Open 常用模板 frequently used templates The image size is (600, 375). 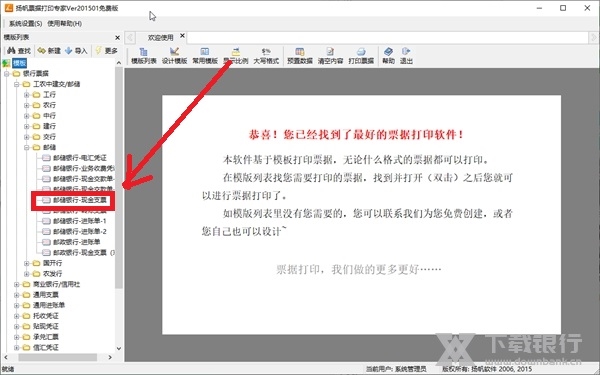205,55
